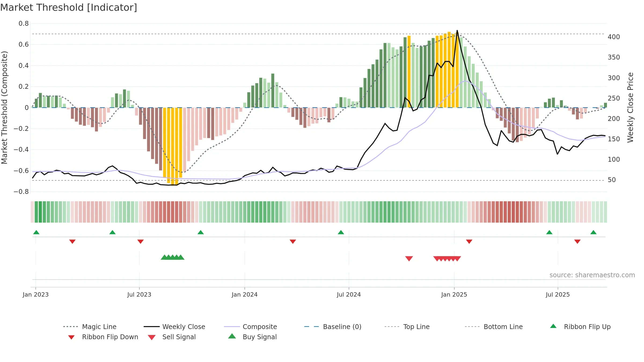This screenshot has height=362, width=644.
Task: Toggle the Bottom Line legend entry
Action: [494, 327]
